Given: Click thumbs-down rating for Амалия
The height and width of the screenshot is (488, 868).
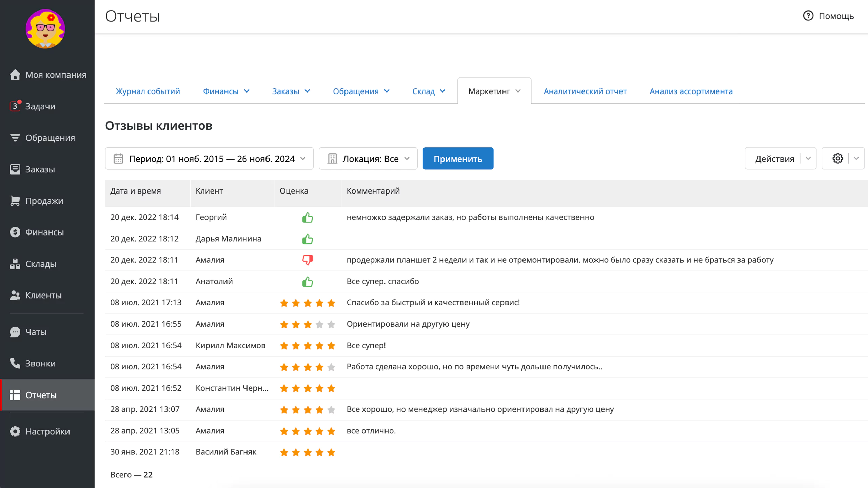Looking at the screenshot, I should (308, 260).
